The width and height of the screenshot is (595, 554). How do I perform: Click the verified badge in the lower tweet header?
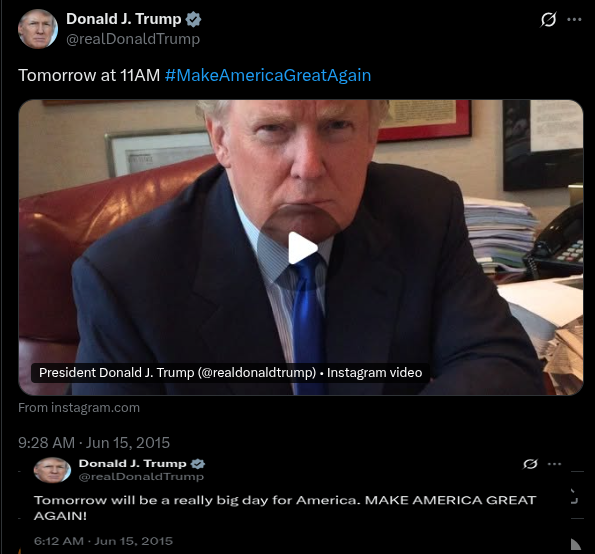click(198, 464)
